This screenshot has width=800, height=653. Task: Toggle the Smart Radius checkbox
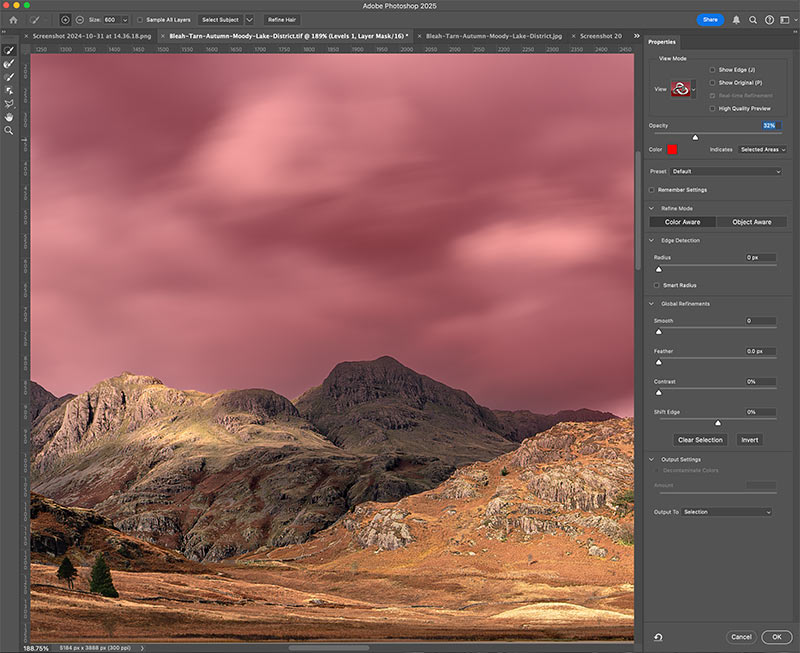[657, 285]
